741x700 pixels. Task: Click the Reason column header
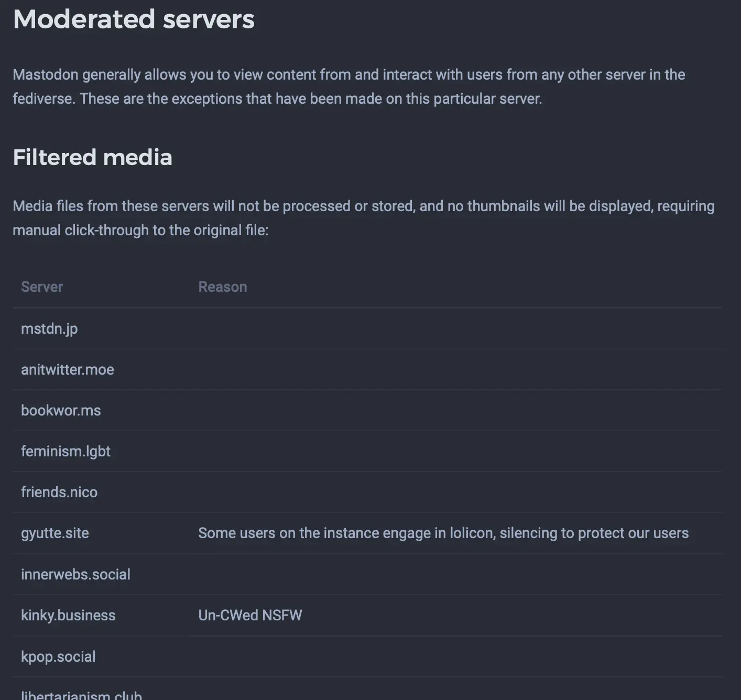(x=223, y=287)
